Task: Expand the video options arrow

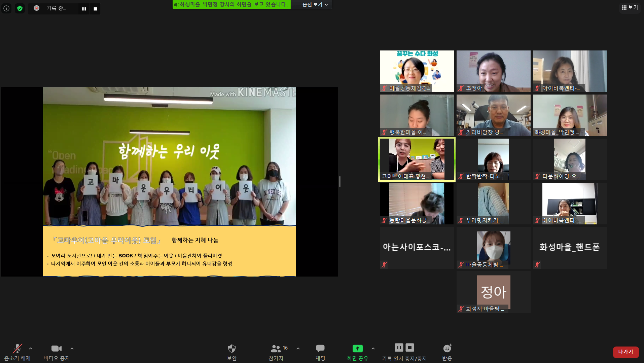Action: [72, 349]
